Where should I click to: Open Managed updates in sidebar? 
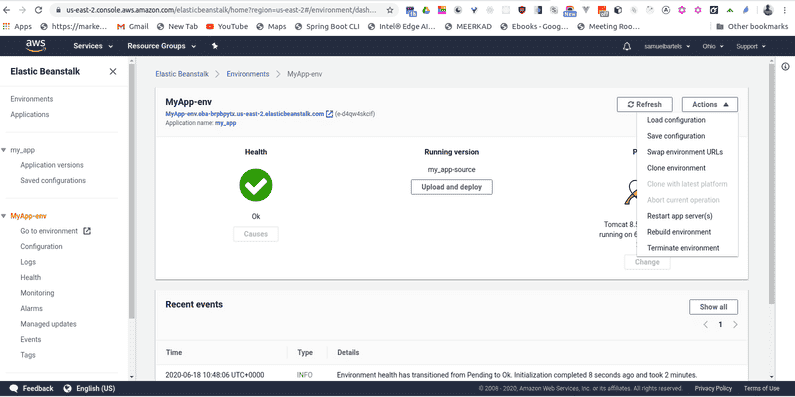[x=48, y=324]
